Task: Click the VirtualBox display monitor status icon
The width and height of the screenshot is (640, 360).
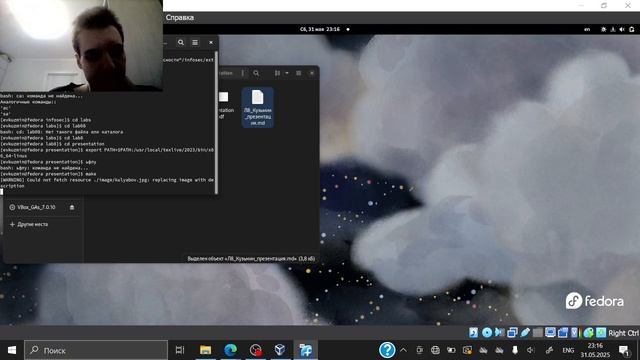Action: [x=550, y=333]
